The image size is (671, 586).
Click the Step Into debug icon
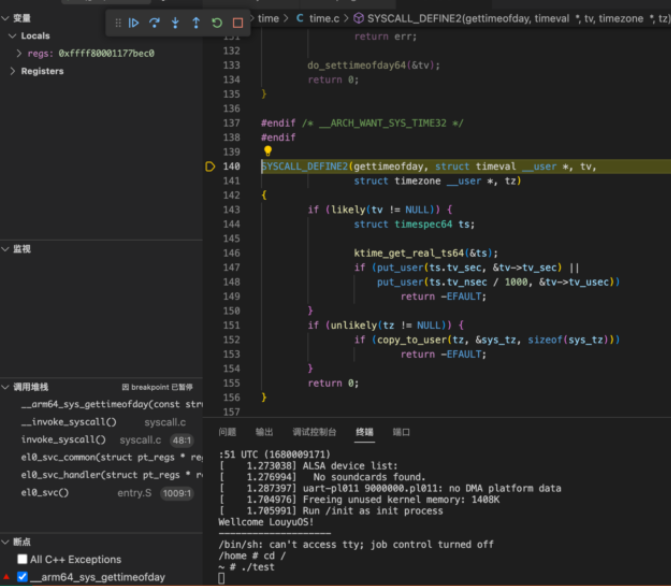pyautogui.click(x=175, y=23)
